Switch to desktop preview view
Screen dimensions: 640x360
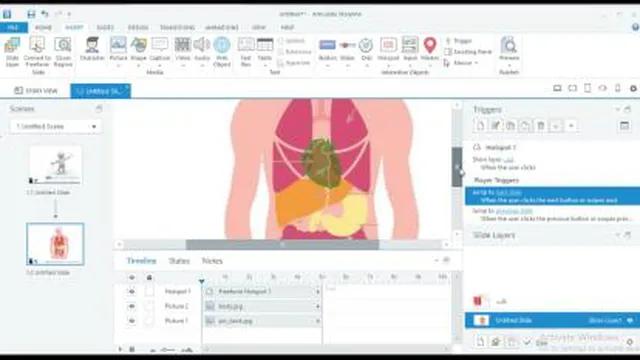click(x=557, y=88)
